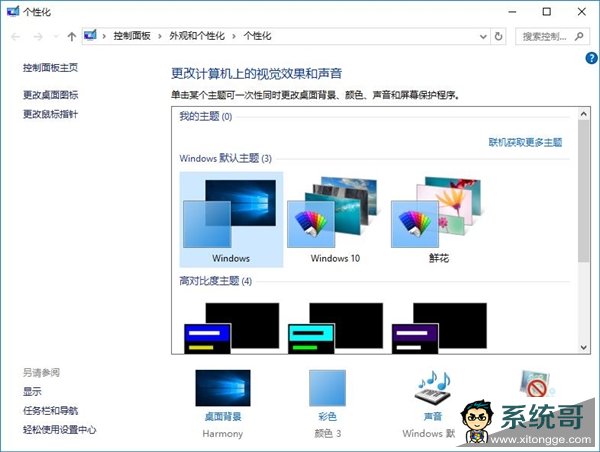Maximize the 个性化 window
600x452 pixels.
(x=547, y=12)
